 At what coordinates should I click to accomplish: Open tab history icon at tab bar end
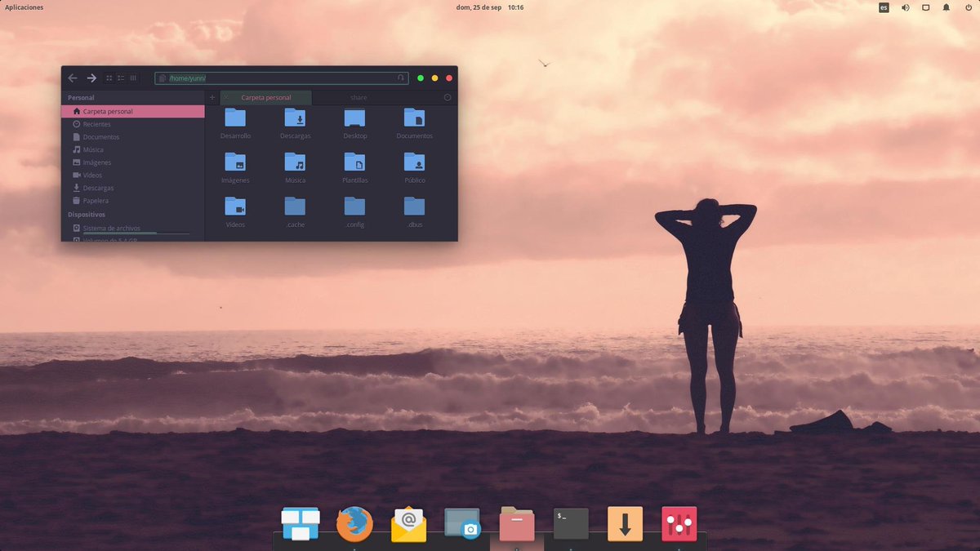[x=448, y=97]
